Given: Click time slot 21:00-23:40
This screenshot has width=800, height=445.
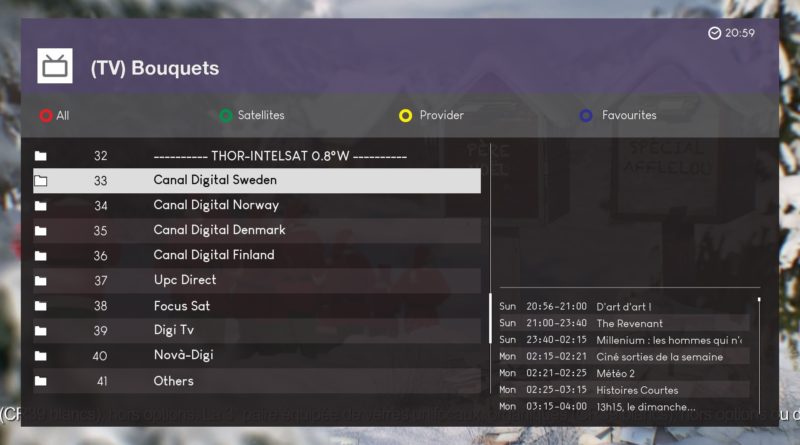Looking at the screenshot, I should (556, 323).
